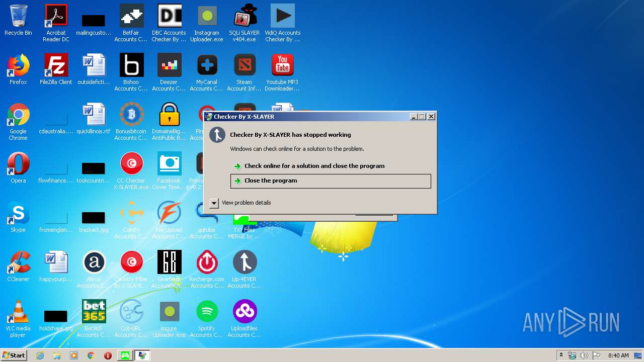Open quickillinois.rtf document
The width and height of the screenshot is (644, 362).
tap(94, 119)
